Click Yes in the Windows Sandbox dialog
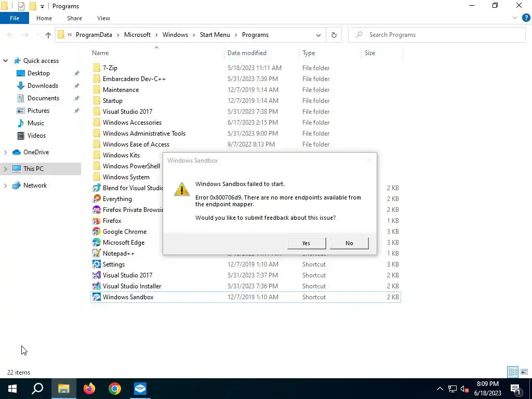Image resolution: width=532 pixels, height=399 pixels. [307, 243]
